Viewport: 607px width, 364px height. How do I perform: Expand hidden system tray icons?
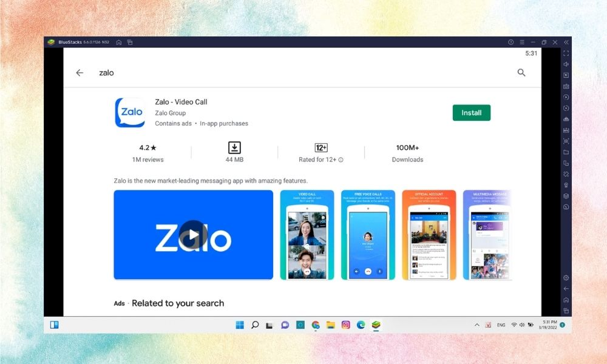[477, 325]
